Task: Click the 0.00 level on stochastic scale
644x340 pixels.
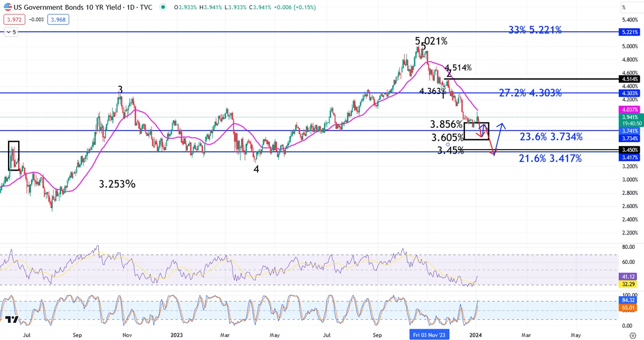Action: click(x=627, y=326)
